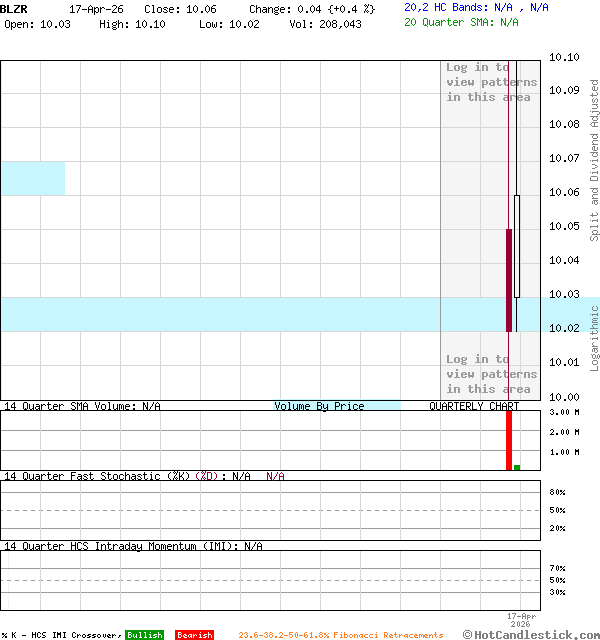The width and height of the screenshot is (600, 640).
Task: Click the QUARTERLY CHART label
Action: click(x=474, y=406)
